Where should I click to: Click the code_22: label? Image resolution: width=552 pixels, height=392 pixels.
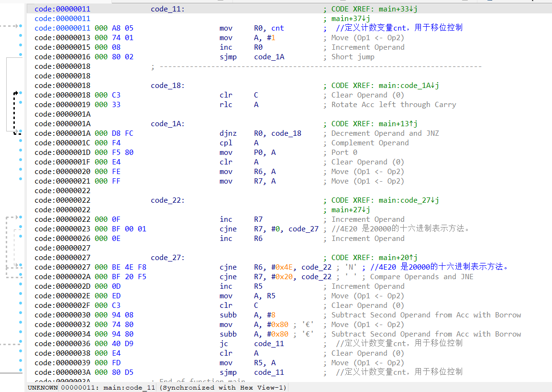click(x=167, y=200)
